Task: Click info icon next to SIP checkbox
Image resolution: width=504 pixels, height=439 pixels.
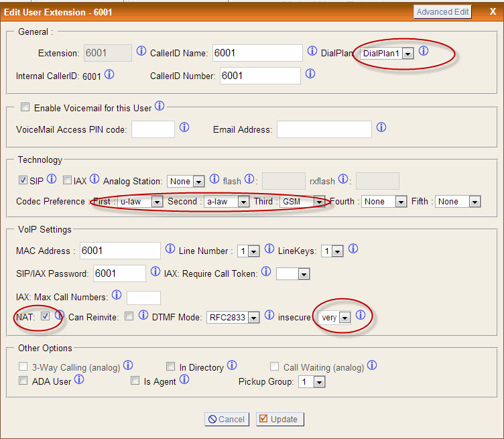Action: 52,179
